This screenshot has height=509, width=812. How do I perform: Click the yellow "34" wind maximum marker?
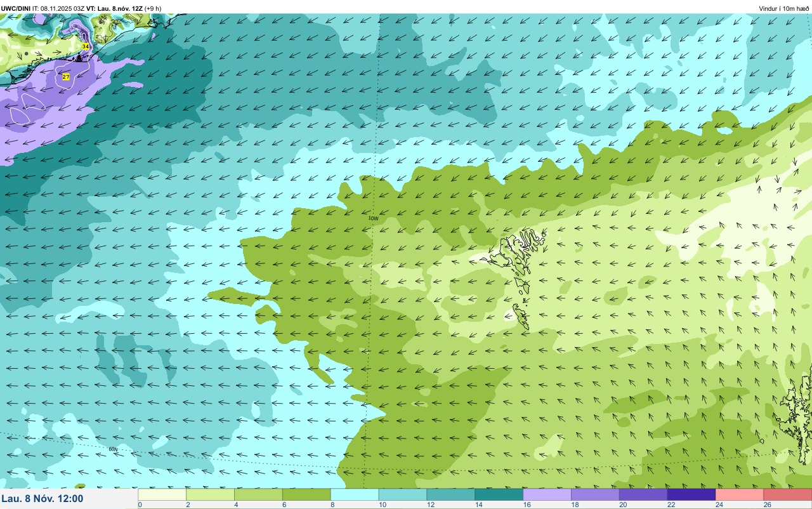(86, 46)
